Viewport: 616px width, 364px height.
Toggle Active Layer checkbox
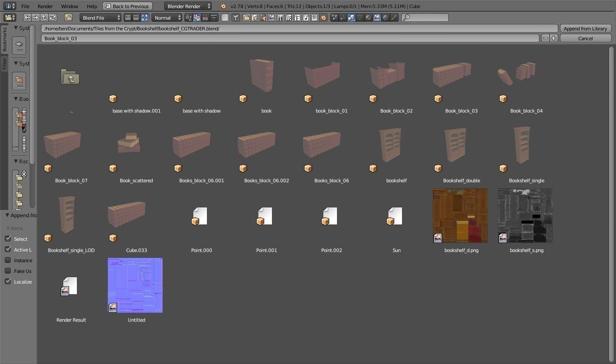[x=8, y=249]
